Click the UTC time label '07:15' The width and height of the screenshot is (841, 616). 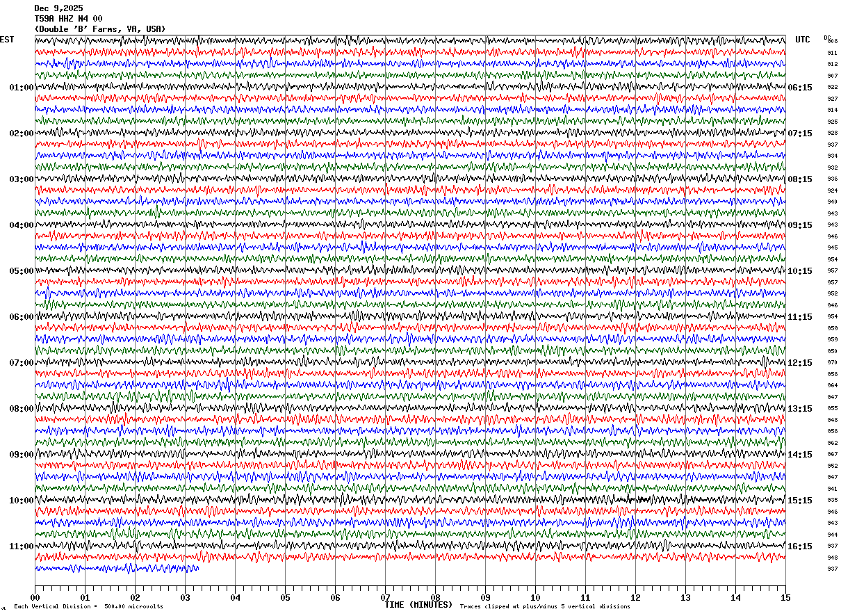click(x=800, y=133)
